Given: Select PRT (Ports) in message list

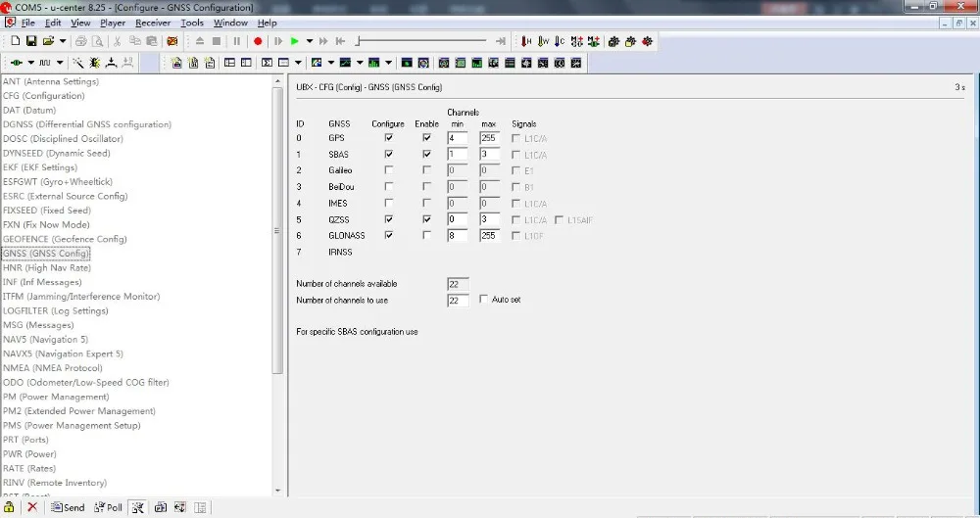Looking at the screenshot, I should (25, 440).
